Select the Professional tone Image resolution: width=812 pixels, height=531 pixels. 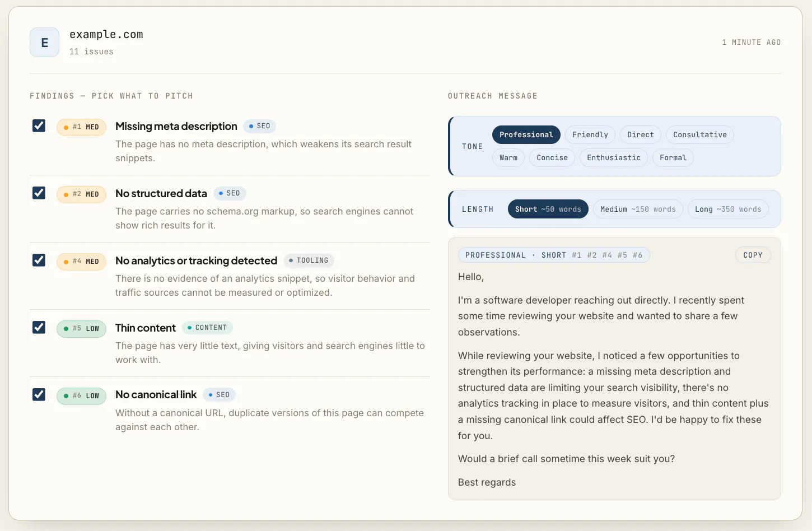pos(526,134)
